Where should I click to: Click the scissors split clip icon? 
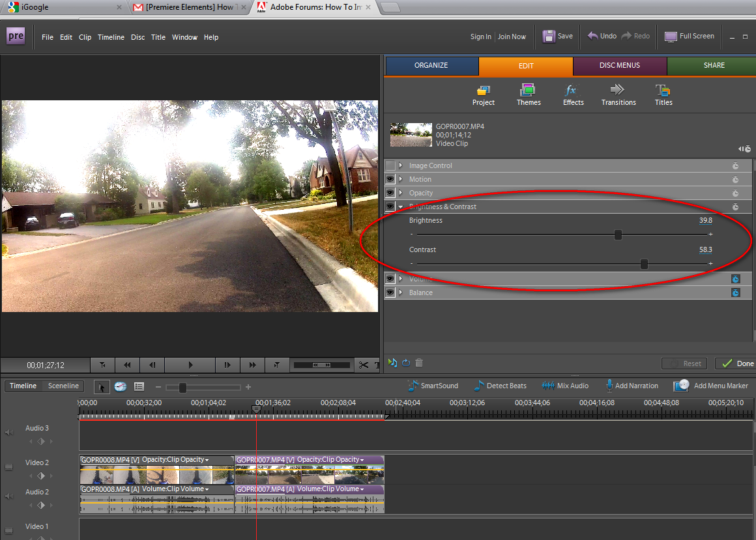[x=363, y=365]
